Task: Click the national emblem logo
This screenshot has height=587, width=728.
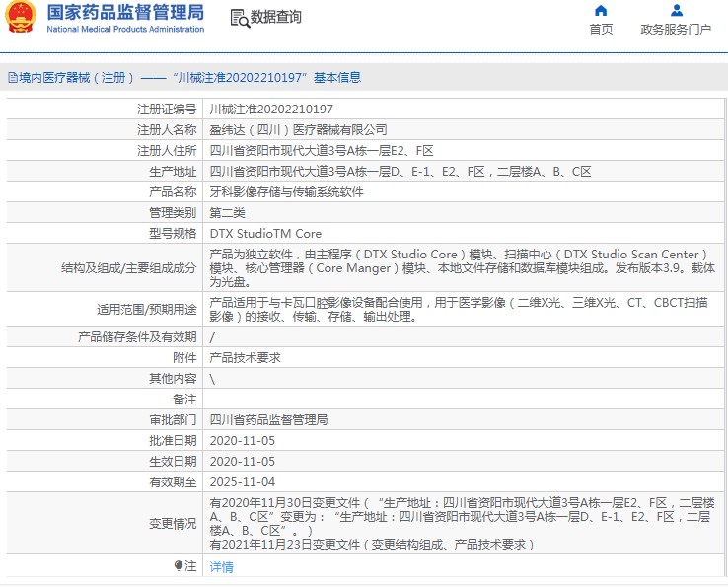Action: tap(21, 17)
